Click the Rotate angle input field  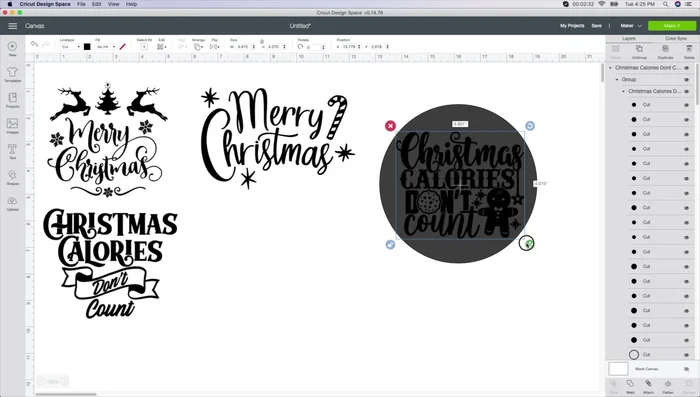click(315, 47)
